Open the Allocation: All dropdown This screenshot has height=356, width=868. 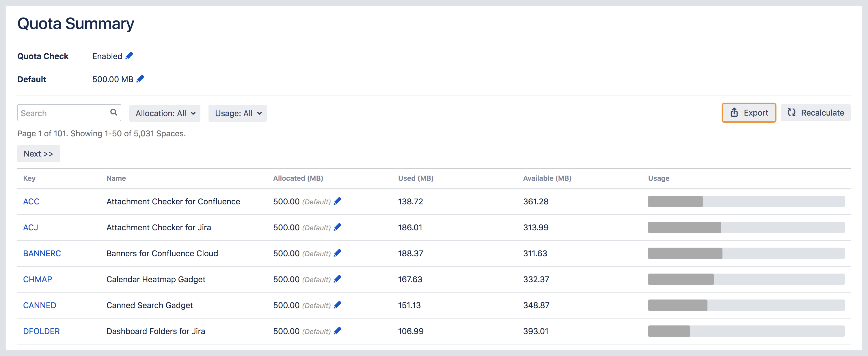[165, 113]
